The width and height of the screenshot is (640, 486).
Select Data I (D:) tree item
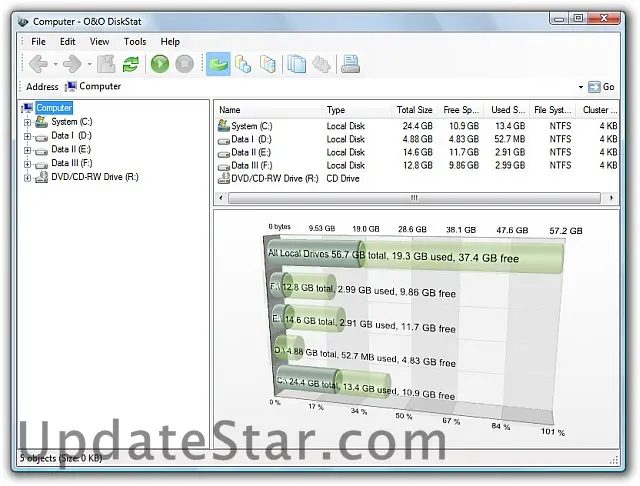tap(71, 135)
